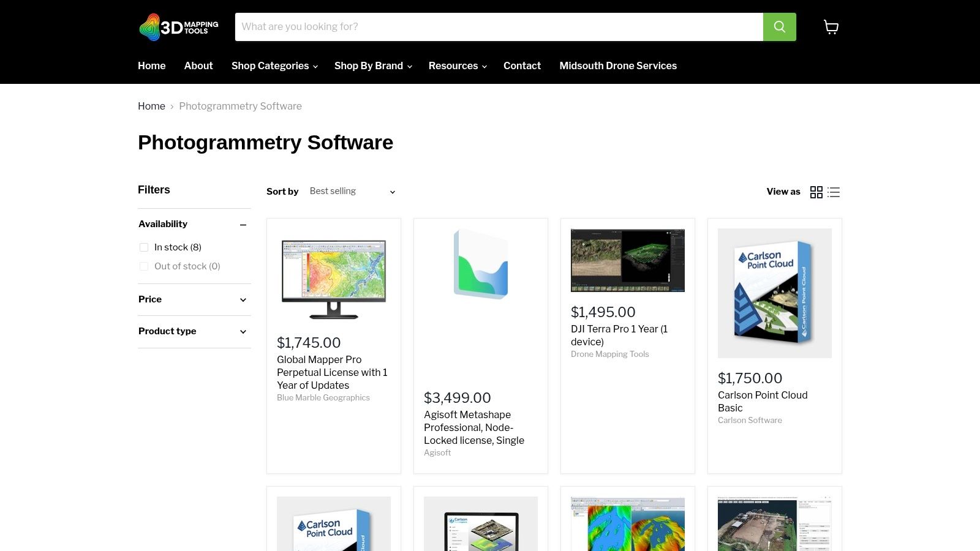The height and width of the screenshot is (551, 980).
Task: Click Home in the breadcrumb
Action: pos(151,106)
